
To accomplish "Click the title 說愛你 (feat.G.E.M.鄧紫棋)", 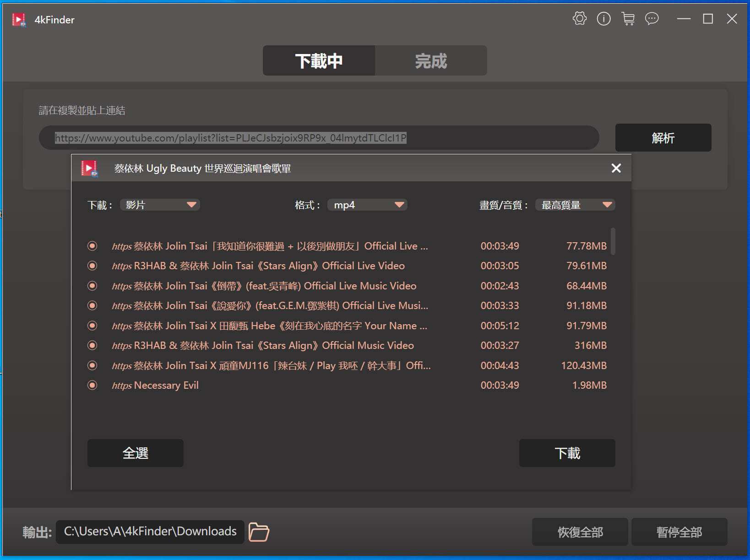I will (x=281, y=305).
